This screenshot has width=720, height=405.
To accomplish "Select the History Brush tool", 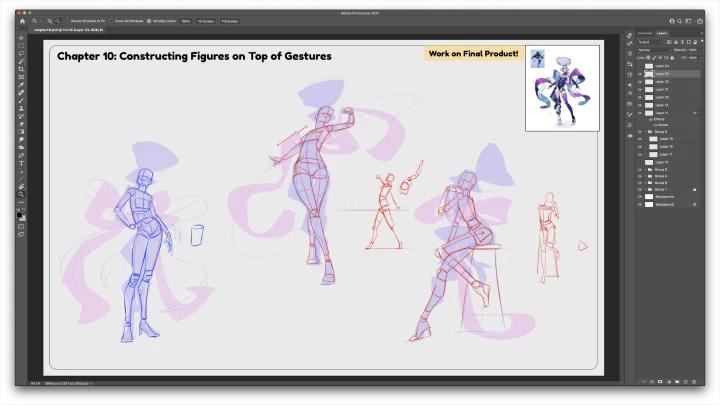I will point(21,116).
